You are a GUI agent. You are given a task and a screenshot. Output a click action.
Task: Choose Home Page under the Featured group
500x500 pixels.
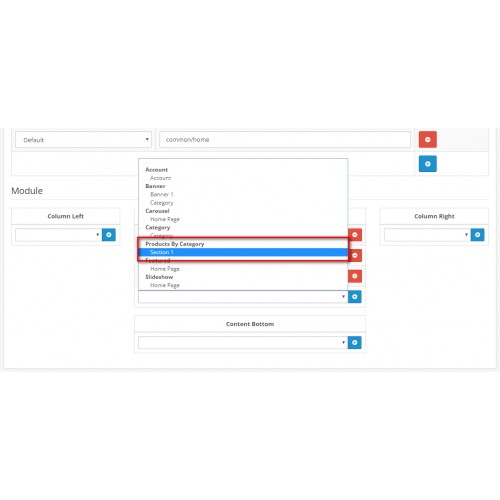(x=165, y=269)
